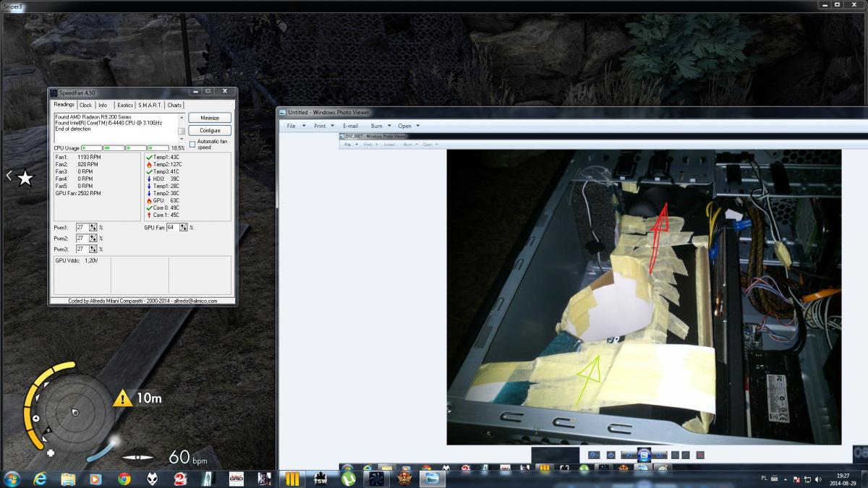
Task: Enable Automatic fan speed checkbox
Action: click(192, 144)
